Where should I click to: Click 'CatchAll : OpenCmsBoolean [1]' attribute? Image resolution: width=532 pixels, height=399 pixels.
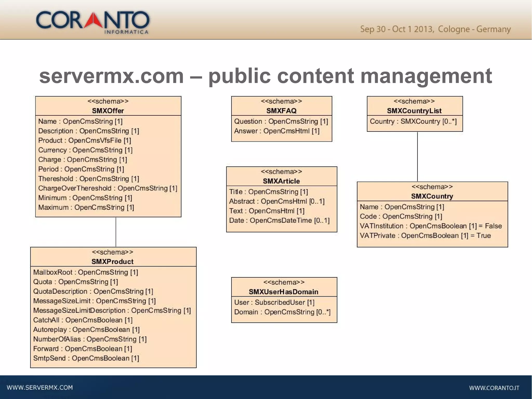click(x=83, y=320)
